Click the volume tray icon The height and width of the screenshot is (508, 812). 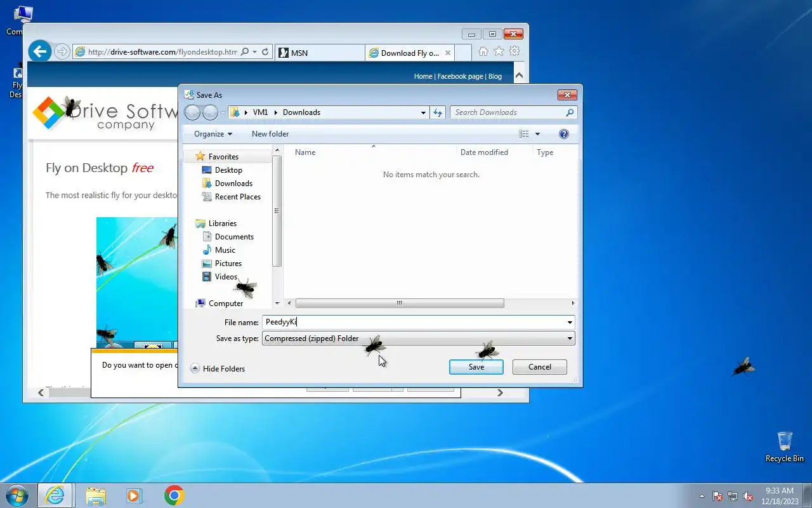748,497
